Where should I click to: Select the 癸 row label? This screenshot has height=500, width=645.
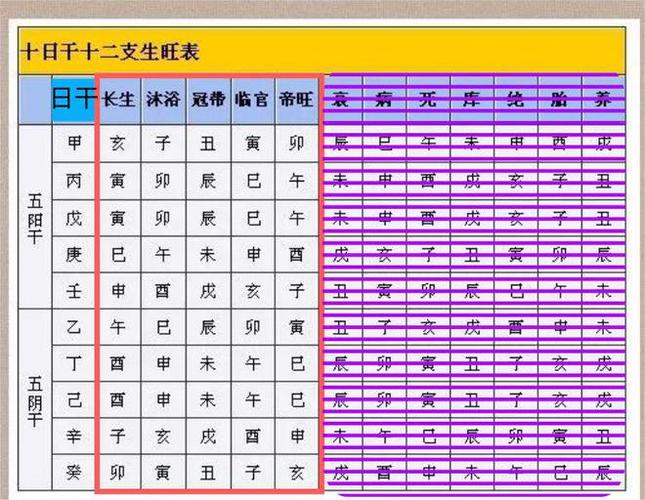click(74, 472)
